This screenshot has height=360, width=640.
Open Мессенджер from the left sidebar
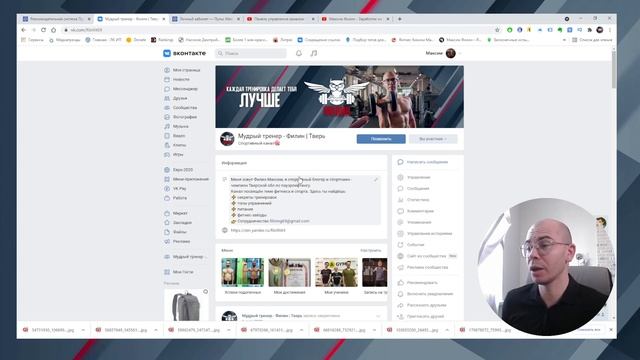click(x=181, y=89)
